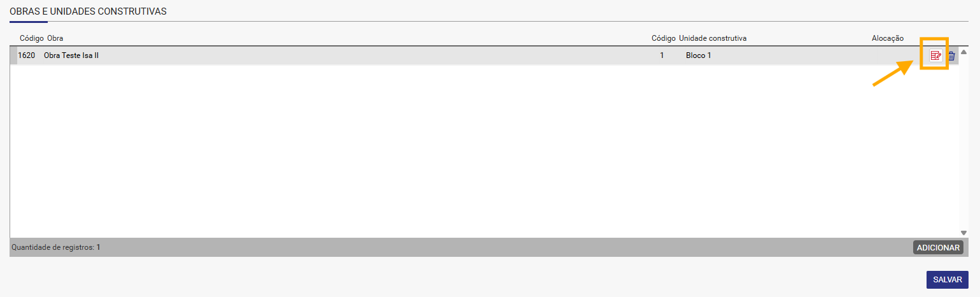Click the Obra column header
Image resolution: width=980 pixels, height=297 pixels.
[x=55, y=38]
